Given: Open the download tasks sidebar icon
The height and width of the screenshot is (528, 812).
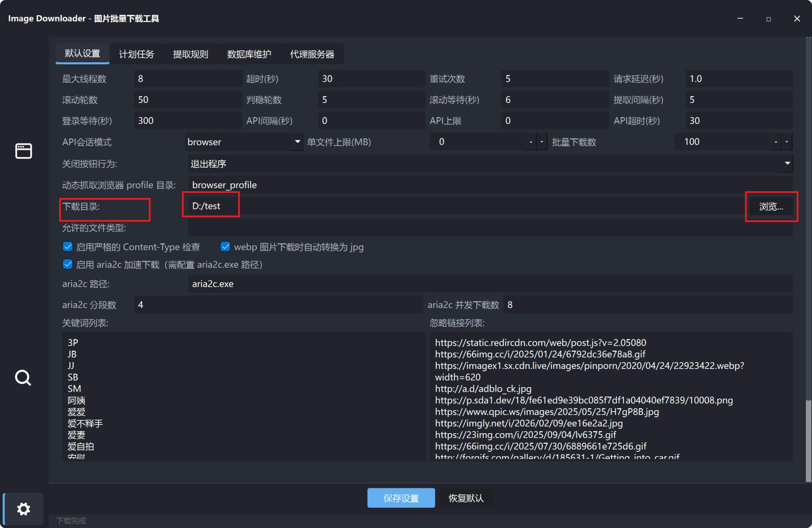Looking at the screenshot, I should (24, 151).
